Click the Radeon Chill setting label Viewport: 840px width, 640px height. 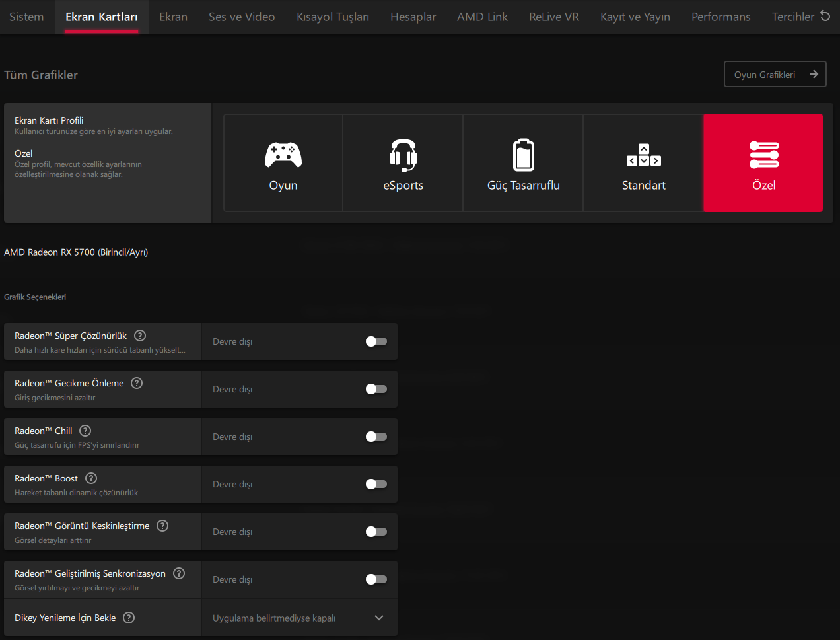click(44, 431)
